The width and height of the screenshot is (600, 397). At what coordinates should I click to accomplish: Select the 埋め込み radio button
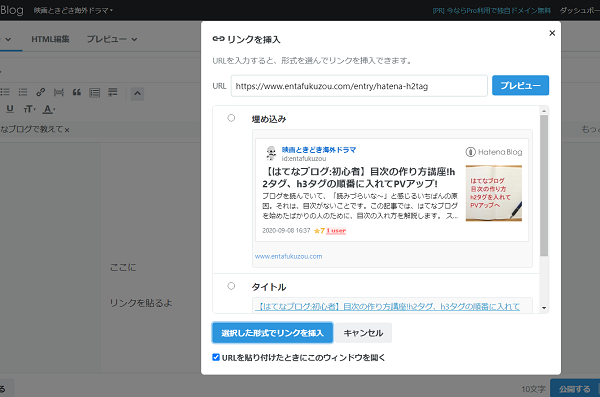point(231,118)
